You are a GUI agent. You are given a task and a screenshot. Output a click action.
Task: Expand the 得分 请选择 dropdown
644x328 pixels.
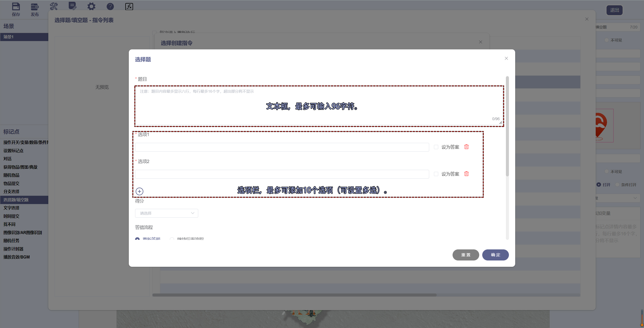(x=167, y=213)
